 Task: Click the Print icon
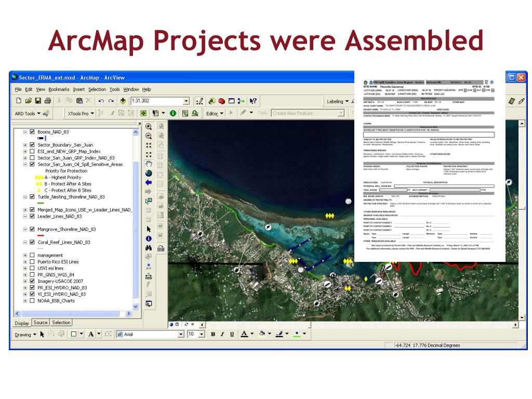[x=48, y=101]
